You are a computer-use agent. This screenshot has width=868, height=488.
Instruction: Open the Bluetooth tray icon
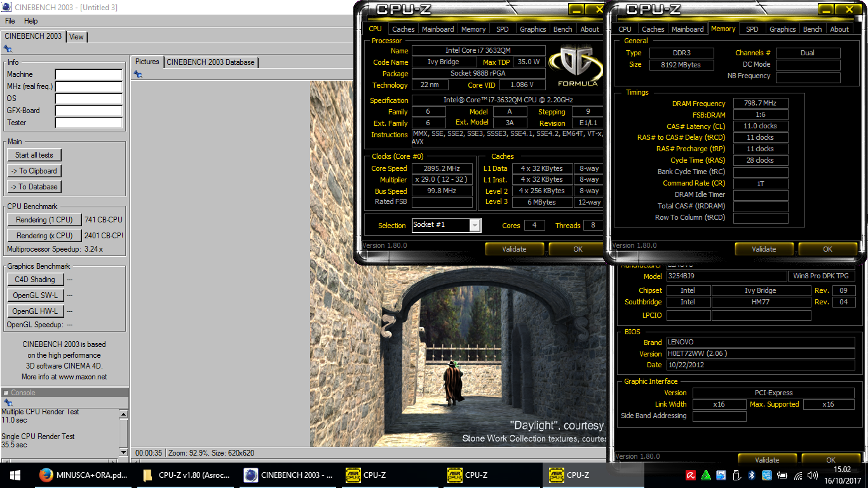coord(751,475)
